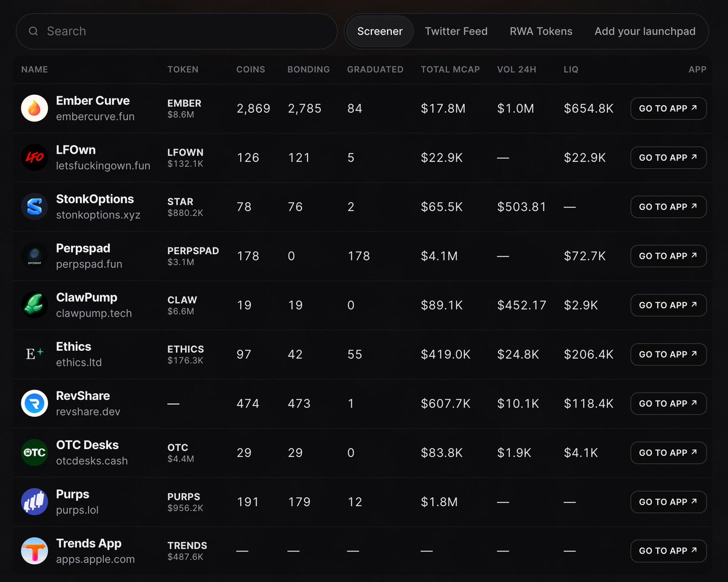Click the perpspad.fun link
Screen dimensions: 728x582
pos(89,264)
